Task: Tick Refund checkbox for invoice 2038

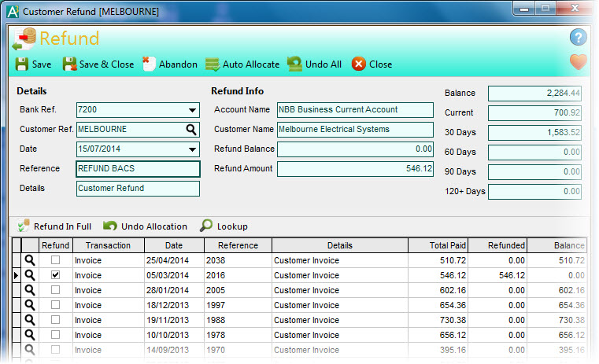Action: point(55,260)
